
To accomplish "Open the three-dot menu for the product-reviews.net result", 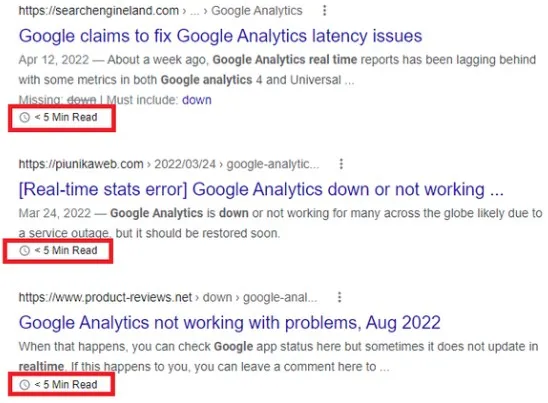I will tap(339, 297).
